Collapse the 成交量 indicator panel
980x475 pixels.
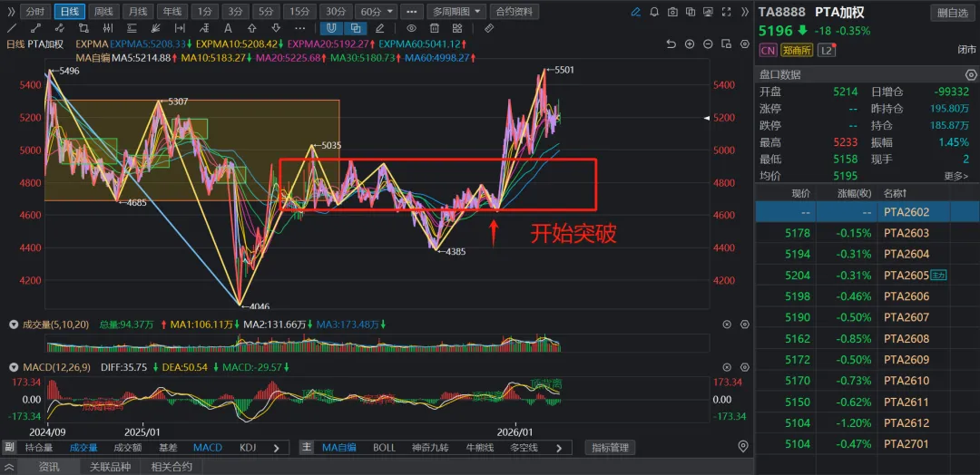point(14,325)
